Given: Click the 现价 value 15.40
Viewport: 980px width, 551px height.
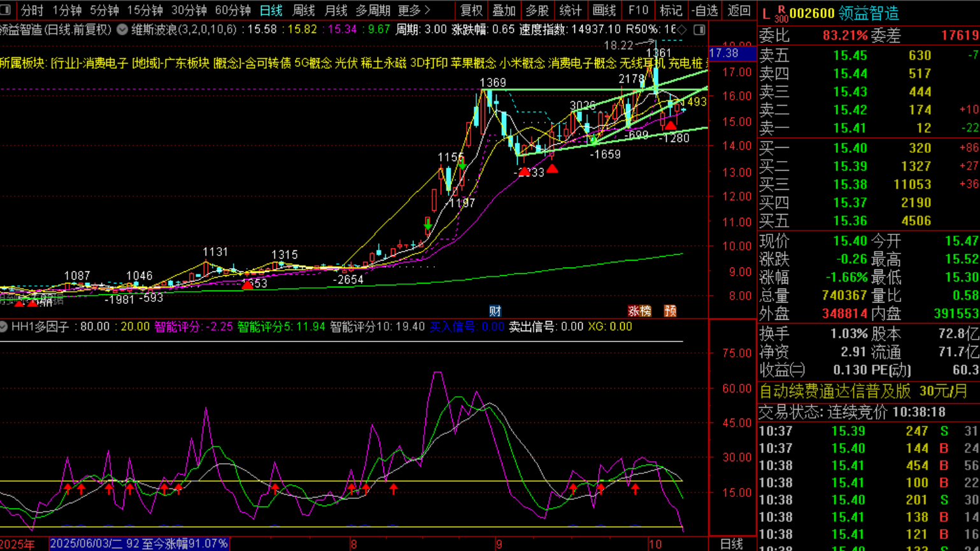Looking at the screenshot, I should [x=850, y=241].
